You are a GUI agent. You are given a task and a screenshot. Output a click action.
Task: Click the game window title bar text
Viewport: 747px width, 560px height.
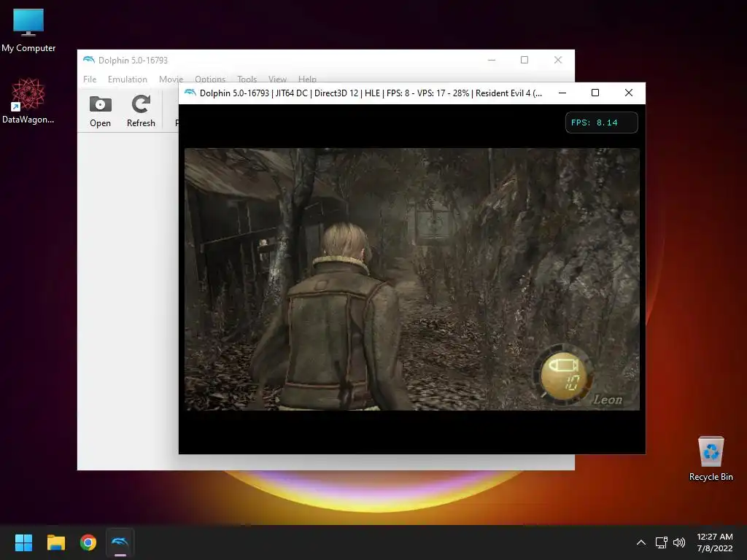point(371,93)
